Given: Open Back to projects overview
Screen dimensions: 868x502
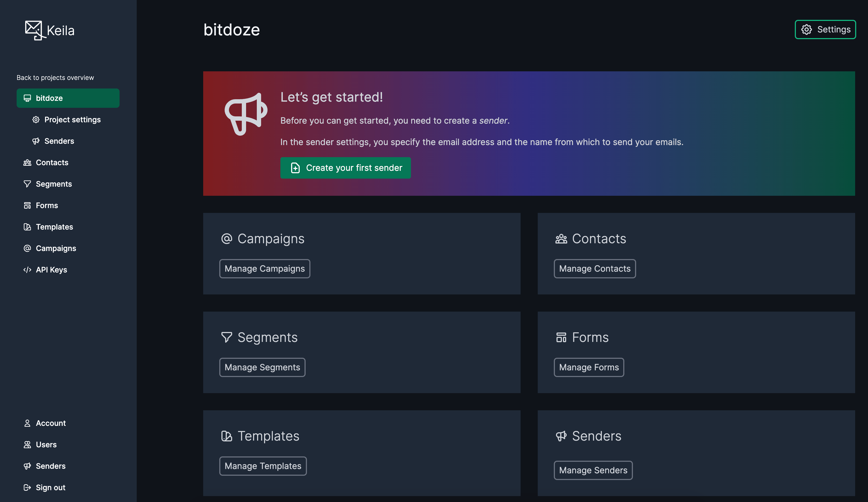Looking at the screenshot, I should tap(55, 77).
